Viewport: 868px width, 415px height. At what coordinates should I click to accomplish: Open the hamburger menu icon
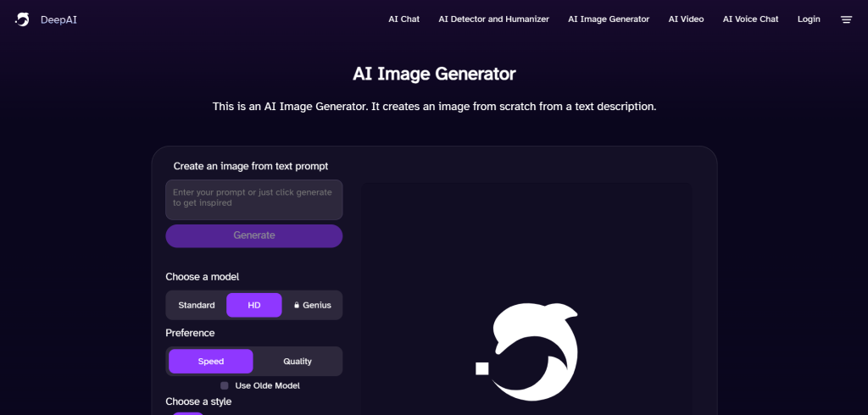[846, 19]
